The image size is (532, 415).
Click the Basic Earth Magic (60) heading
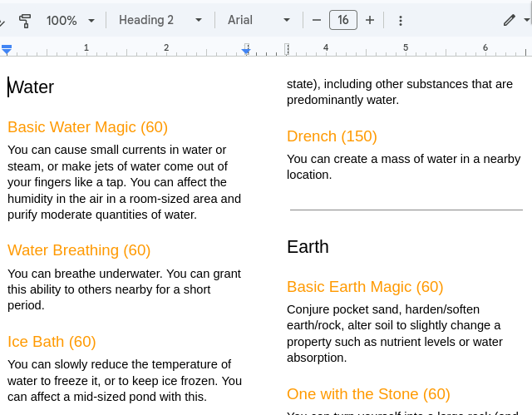tap(365, 287)
